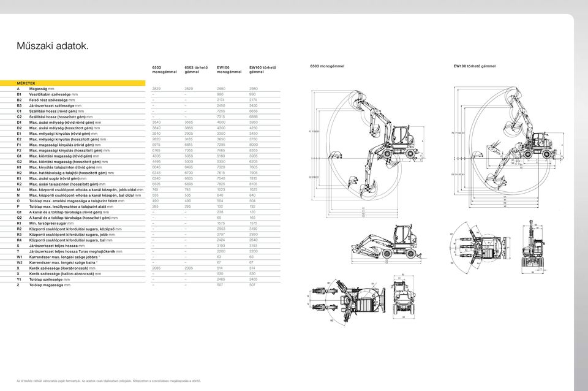This screenshot has height=391, width=588.
Task: Open the EW100 törhető gémmel digging range diagram
Action: pyautogui.click(x=509, y=147)
